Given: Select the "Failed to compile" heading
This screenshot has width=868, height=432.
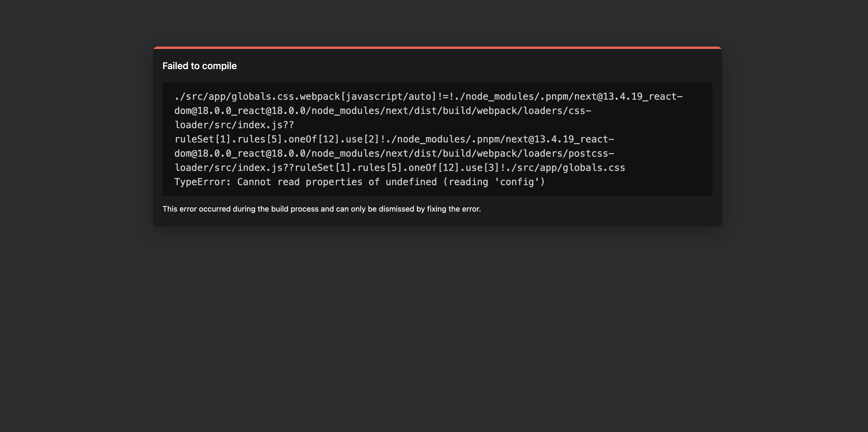Looking at the screenshot, I should point(200,66).
